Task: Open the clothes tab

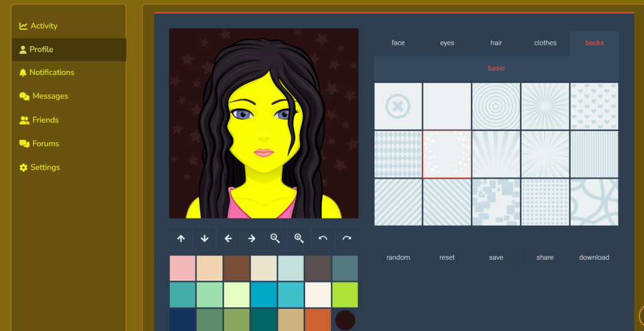Action: [x=545, y=43]
